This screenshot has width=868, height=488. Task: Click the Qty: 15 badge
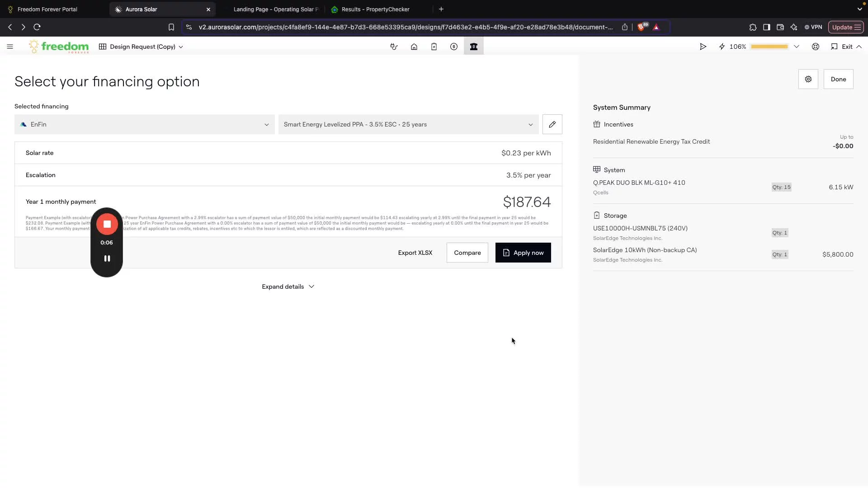pos(781,187)
